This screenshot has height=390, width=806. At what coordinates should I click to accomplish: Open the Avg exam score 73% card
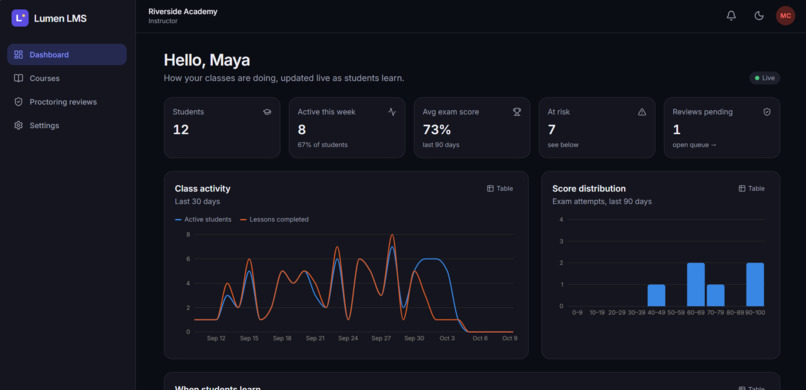coord(472,127)
